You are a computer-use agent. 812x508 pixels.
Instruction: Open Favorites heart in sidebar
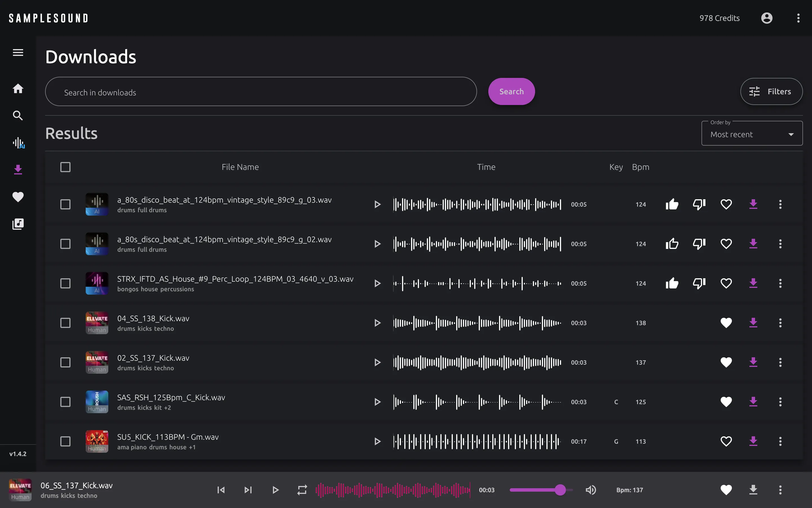[x=18, y=197]
